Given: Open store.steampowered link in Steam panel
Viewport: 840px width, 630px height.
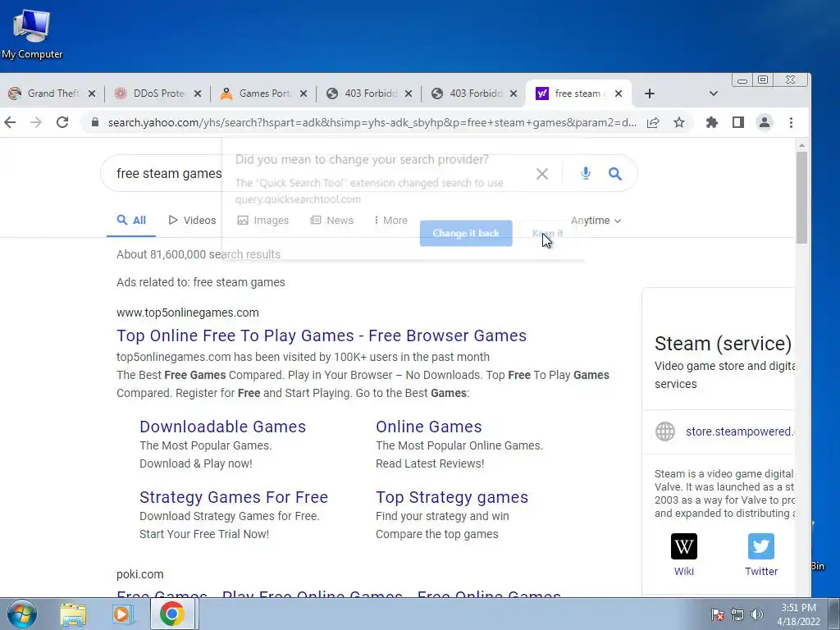Looking at the screenshot, I should pyautogui.click(x=739, y=431).
